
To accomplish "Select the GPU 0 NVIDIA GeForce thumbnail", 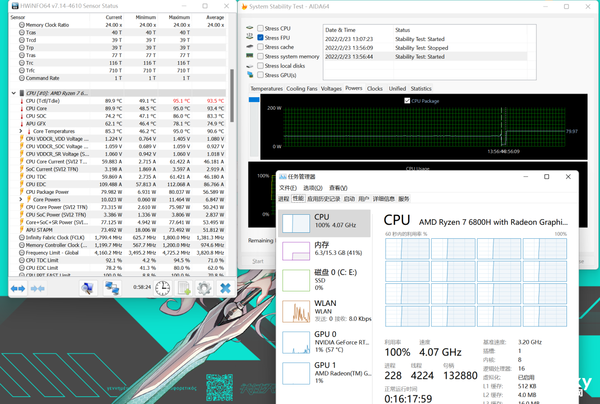I will 296,342.
